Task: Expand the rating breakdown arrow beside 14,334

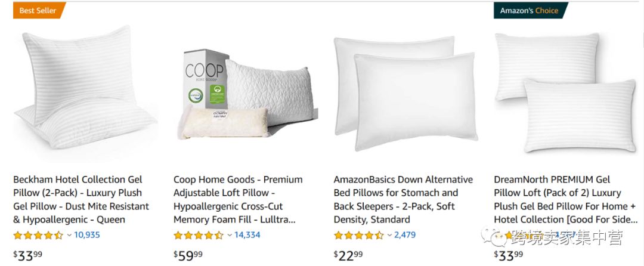Action: pyautogui.click(x=229, y=235)
